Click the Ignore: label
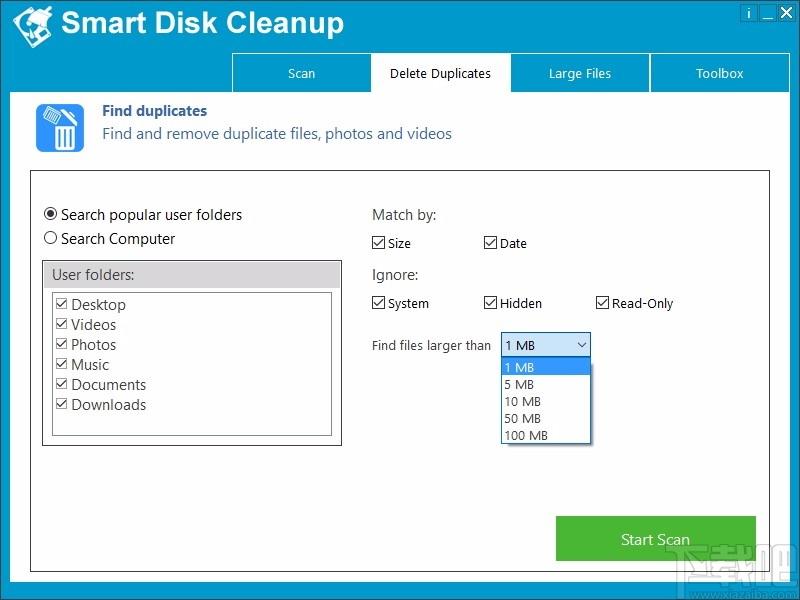The width and height of the screenshot is (800, 600). [395, 275]
